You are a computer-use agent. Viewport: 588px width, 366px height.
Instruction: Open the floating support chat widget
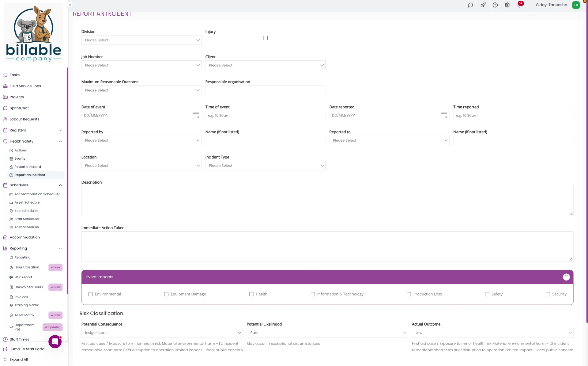tap(55, 341)
